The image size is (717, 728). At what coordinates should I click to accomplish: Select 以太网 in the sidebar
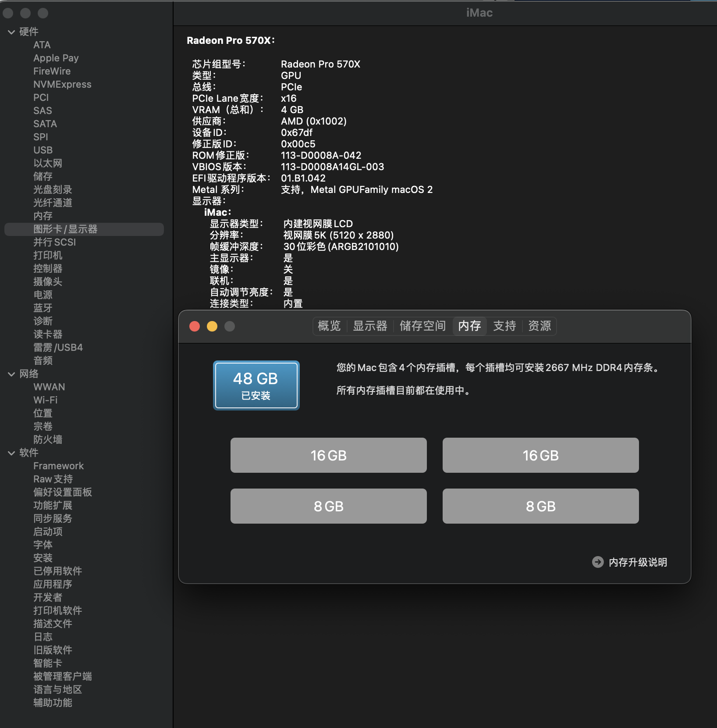pos(48,163)
